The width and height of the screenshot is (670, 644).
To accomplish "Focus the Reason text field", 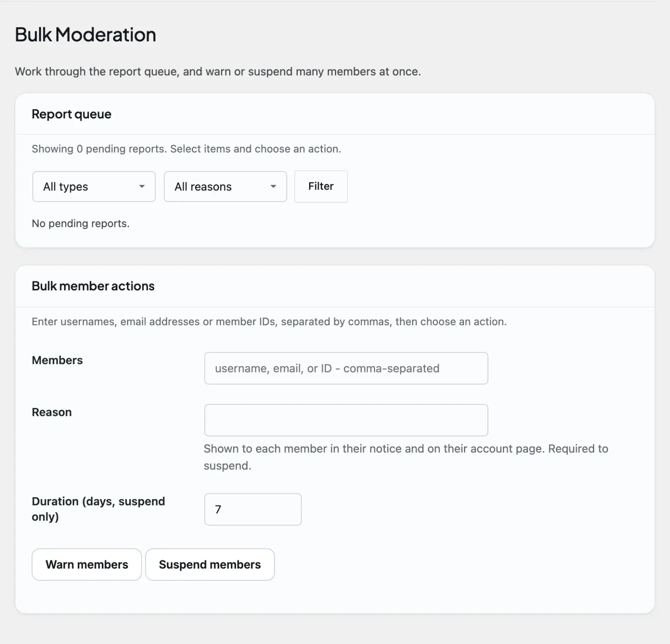I will [x=346, y=420].
